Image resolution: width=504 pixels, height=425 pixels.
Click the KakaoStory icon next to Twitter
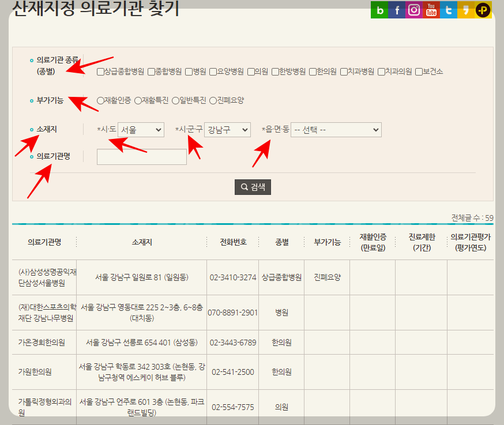pos(465,10)
